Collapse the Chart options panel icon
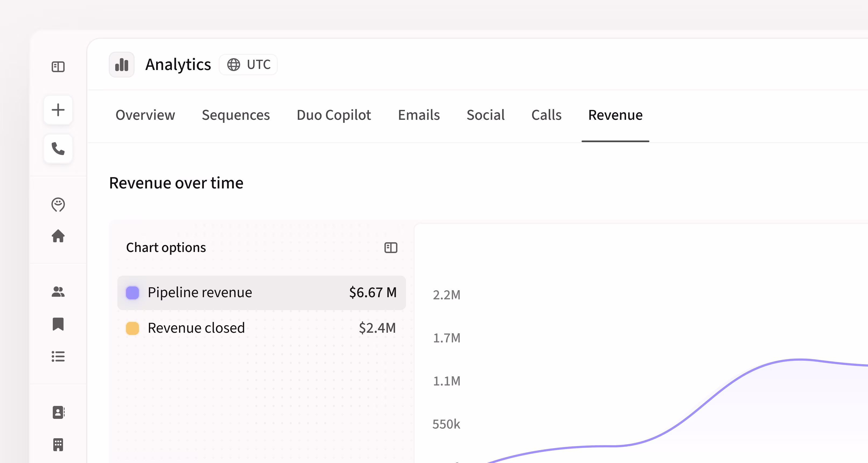868x463 pixels. pyautogui.click(x=391, y=248)
